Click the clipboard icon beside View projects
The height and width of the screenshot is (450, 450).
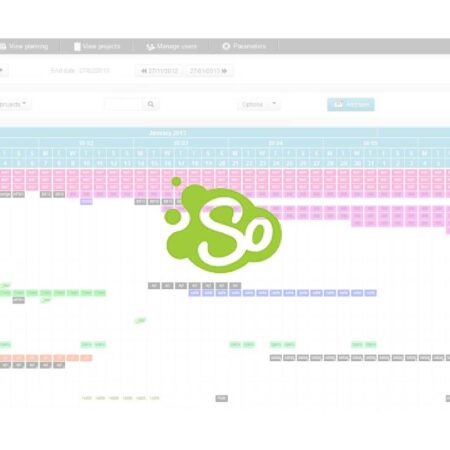77,46
